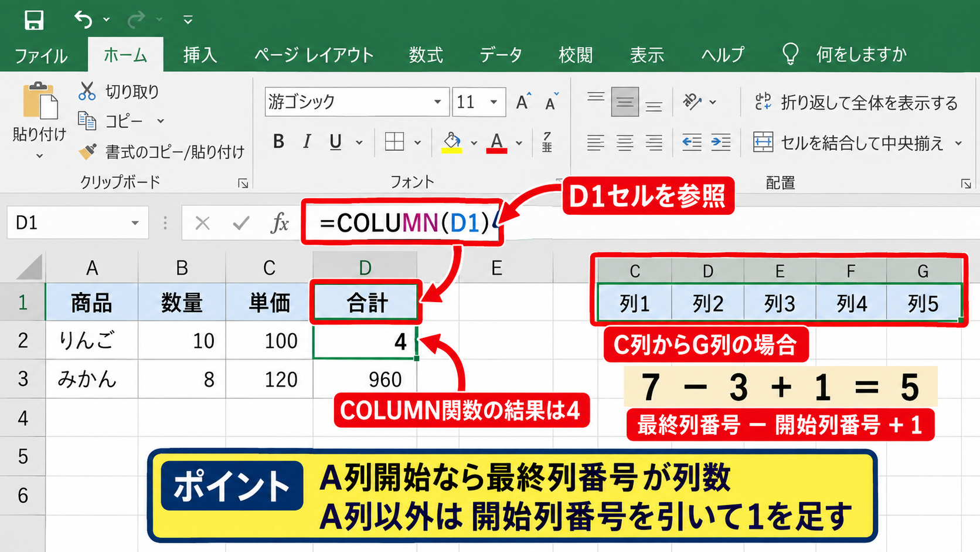Increase the font size with the larger A
Image resolution: width=980 pixels, height=552 pixels.
(523, 101)
